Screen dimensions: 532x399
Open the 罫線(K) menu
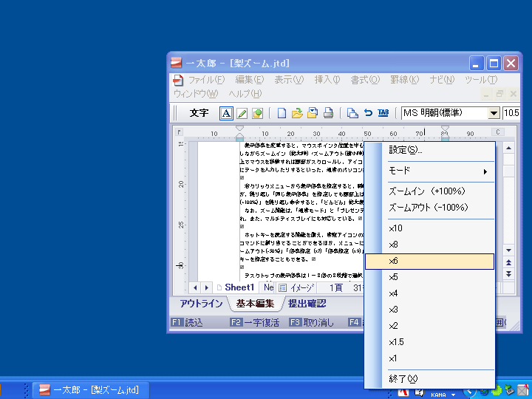[404, 80]
